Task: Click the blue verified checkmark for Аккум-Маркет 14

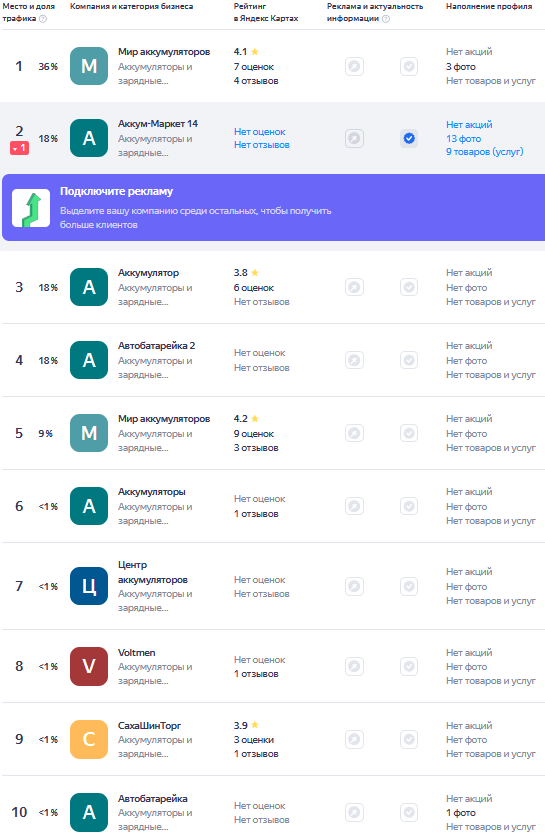Action: [409, 139]
